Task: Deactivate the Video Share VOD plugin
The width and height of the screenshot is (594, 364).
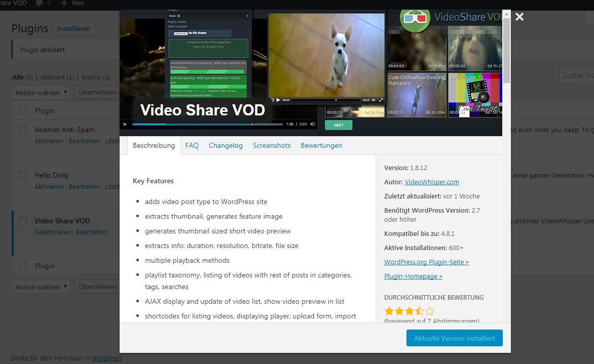Action: click(x=53, y=232)
